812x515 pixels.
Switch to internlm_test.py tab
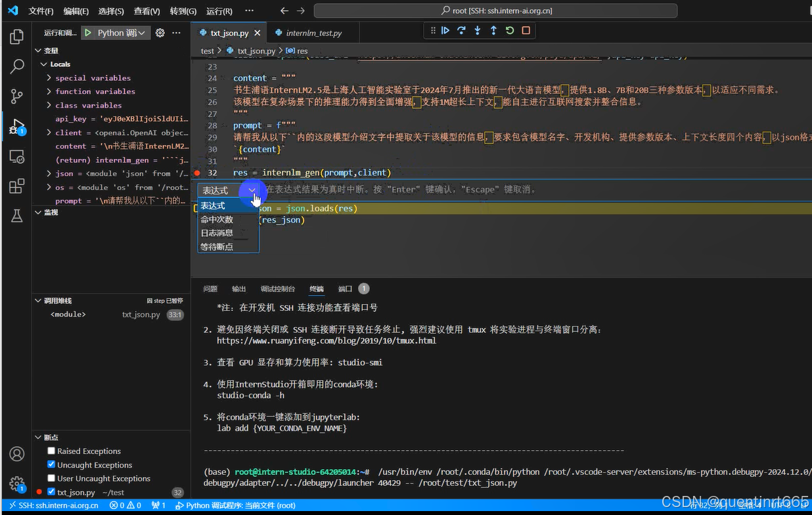pyautogui.click(x=314, y=33)
